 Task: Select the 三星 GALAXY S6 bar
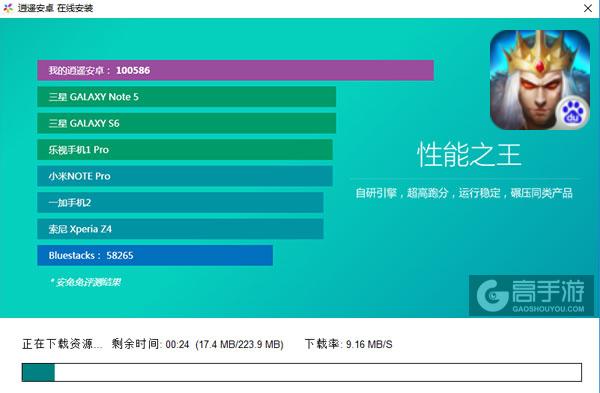pyautogui.click(x=186, y=123)
